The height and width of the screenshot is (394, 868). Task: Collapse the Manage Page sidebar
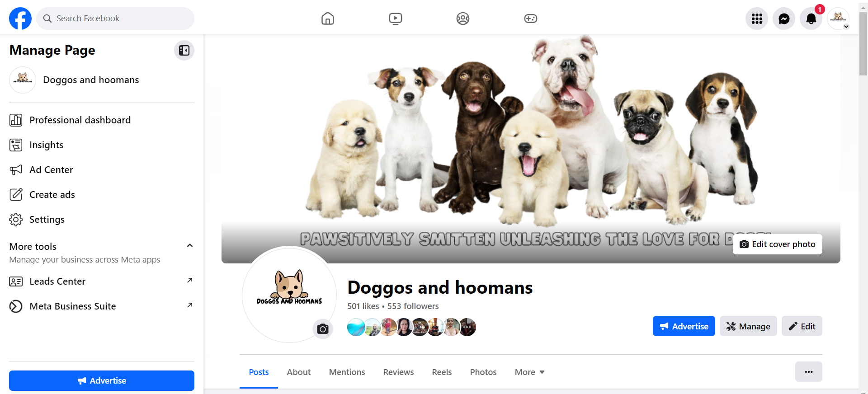click(x=184, y=50)
